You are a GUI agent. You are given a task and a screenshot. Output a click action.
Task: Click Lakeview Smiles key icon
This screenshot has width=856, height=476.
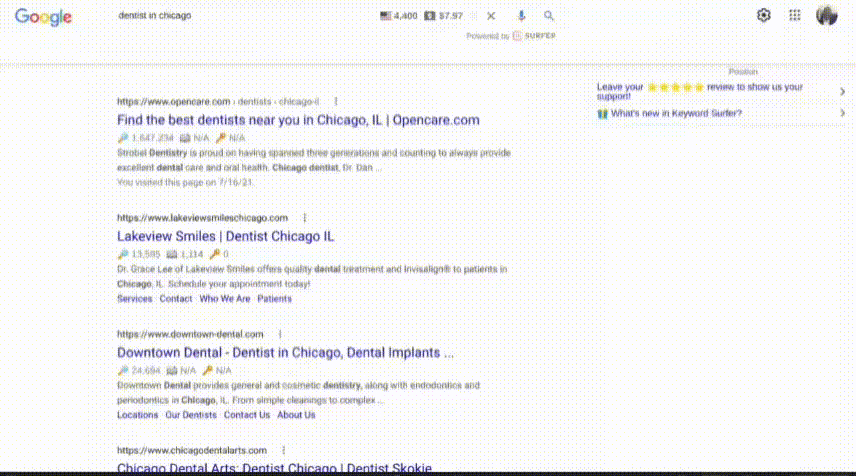(x=215, y=254)
